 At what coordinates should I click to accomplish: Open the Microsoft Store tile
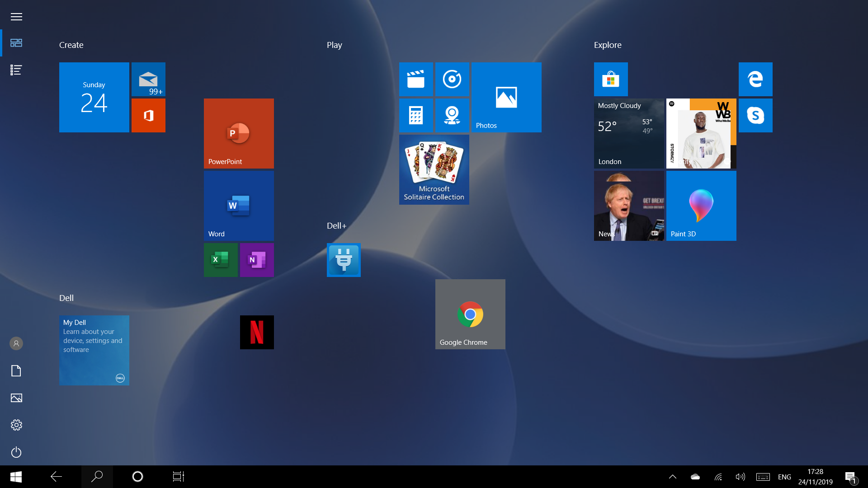click(611, 79)
